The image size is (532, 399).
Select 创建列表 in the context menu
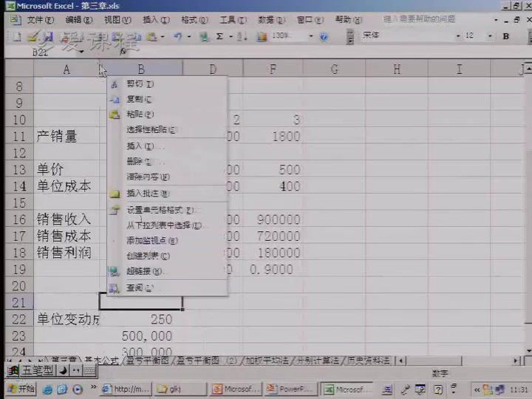pyautogui.click(x=168, y=256)
